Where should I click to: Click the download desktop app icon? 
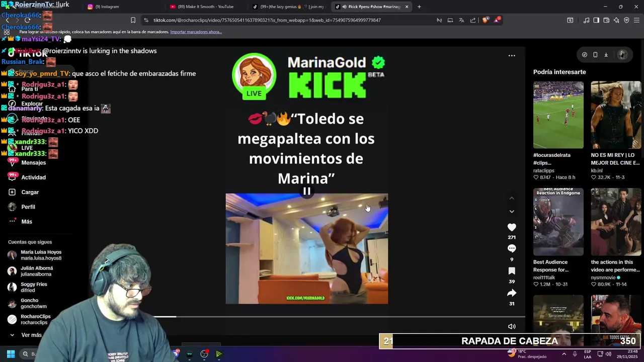(x=606, y=55)
